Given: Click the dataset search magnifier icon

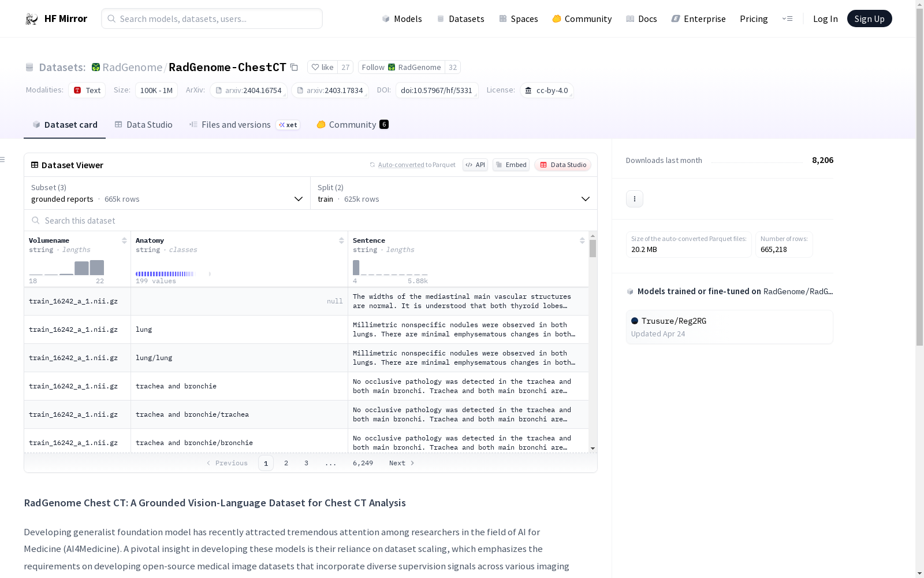Looking at the screenshot, I should pos(36,220).
